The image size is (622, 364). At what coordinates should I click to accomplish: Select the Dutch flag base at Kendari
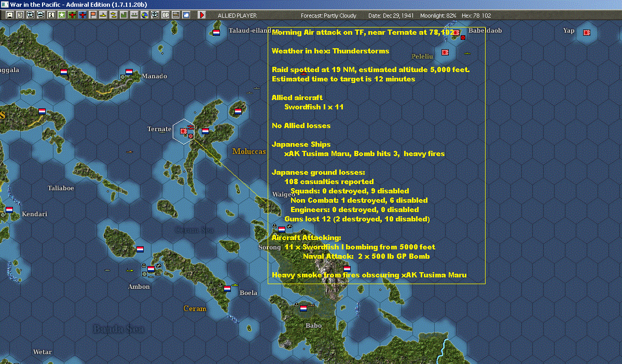(x=9, y=210)
